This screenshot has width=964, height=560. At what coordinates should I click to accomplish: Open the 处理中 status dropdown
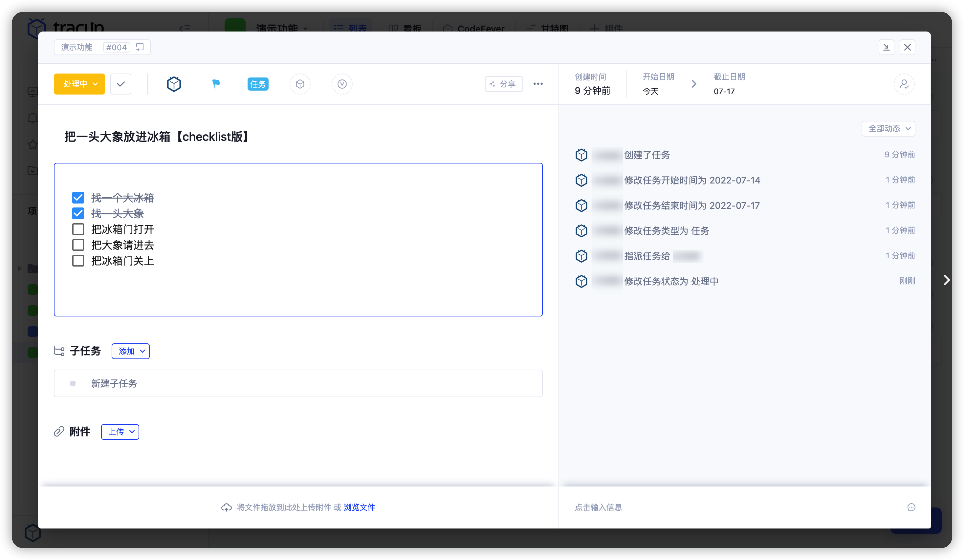(x=79, y=84)
